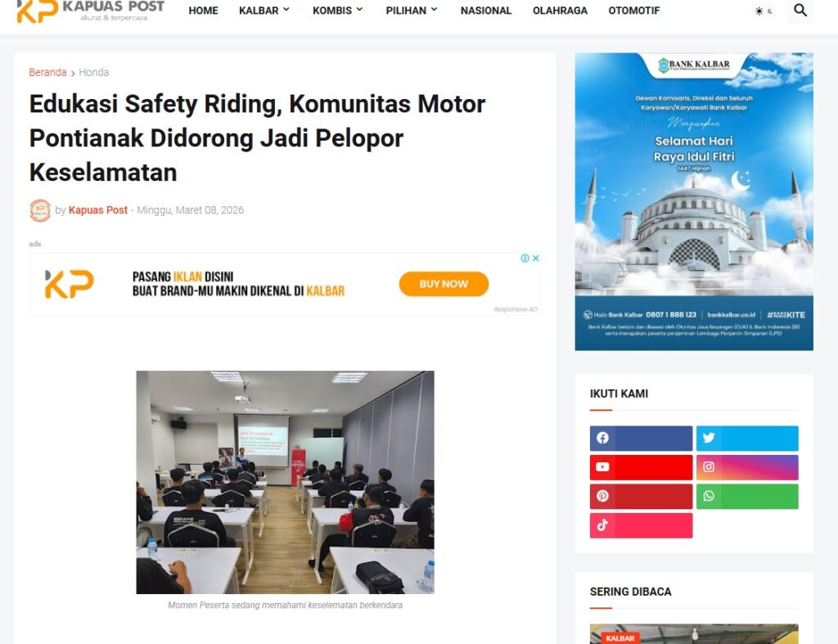This screenshot has width=838, height=644.
Task: Toggle the dark mode sun-moon switch
Action: coord(764,11)
